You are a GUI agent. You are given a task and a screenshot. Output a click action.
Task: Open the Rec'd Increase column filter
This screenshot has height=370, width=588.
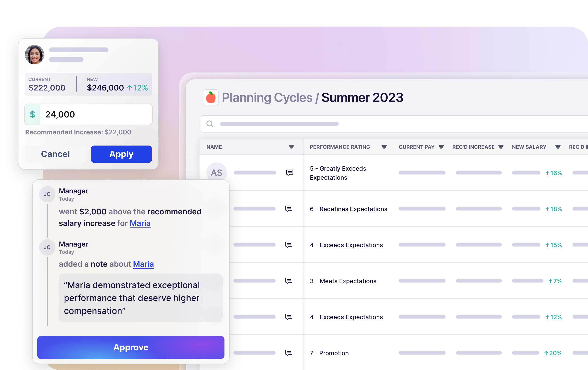501,147
